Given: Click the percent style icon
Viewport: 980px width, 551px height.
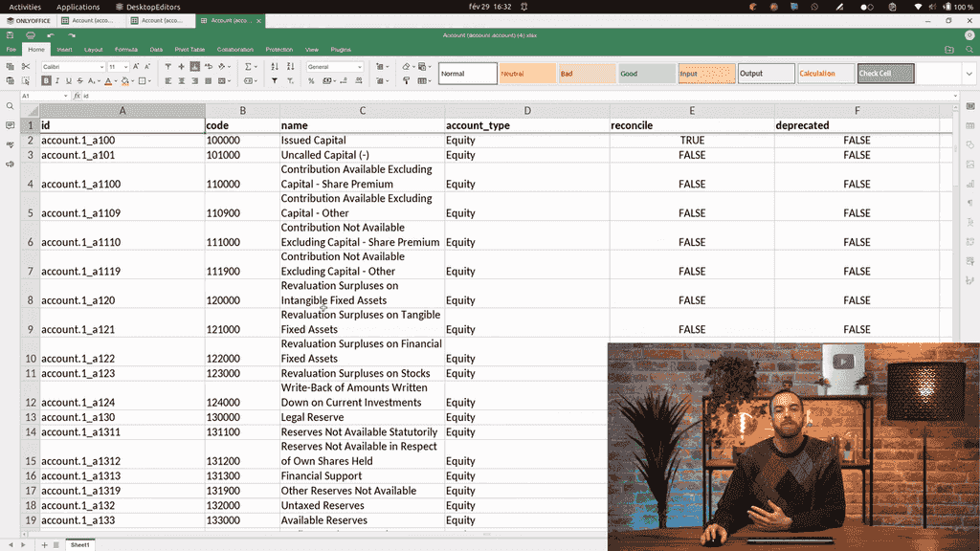Looking at the screenshot, I should (313, 81).
